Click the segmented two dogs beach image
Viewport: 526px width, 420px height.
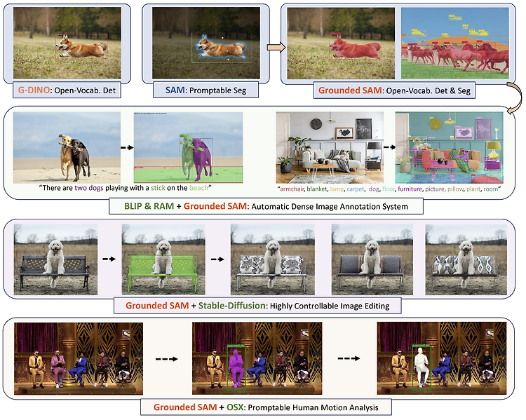coord(188,148)
